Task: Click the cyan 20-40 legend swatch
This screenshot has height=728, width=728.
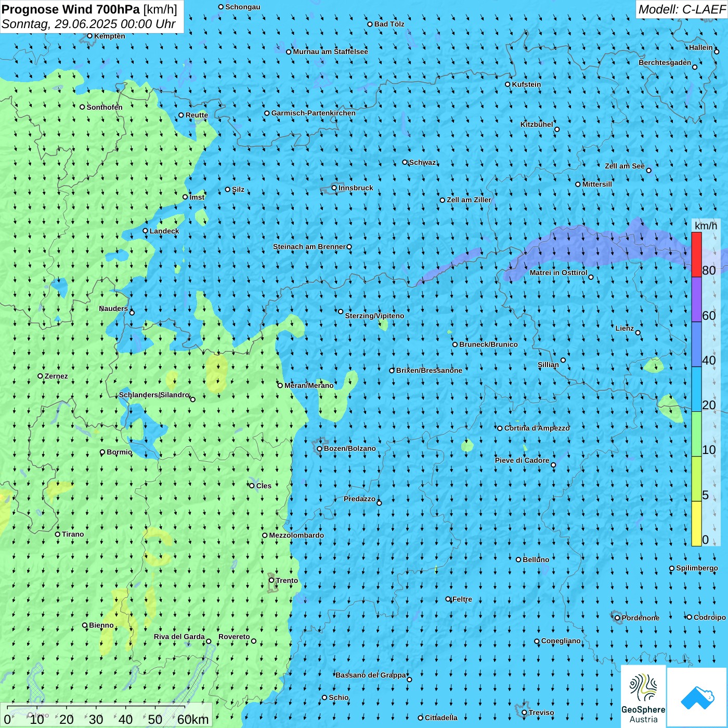Action: [x=696, y=389]
